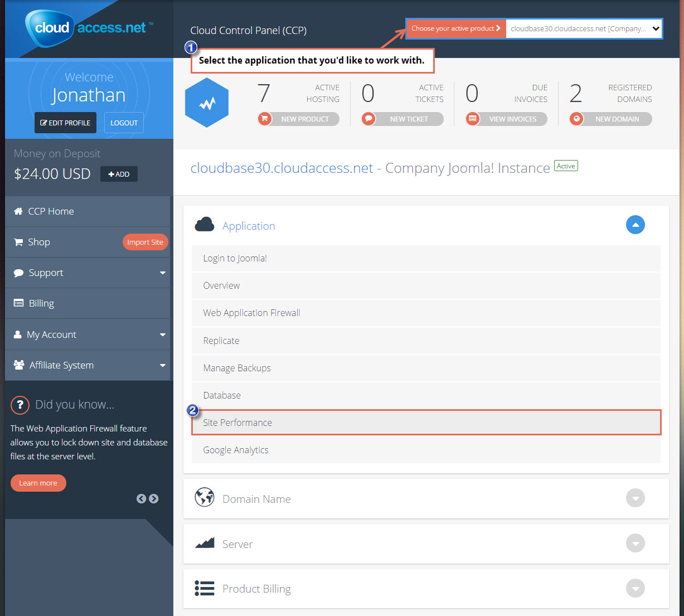Image resolution: width=684 pixels, height=616 pixels.
Task: Select Web Application Firewall
Action: (426, 313)
